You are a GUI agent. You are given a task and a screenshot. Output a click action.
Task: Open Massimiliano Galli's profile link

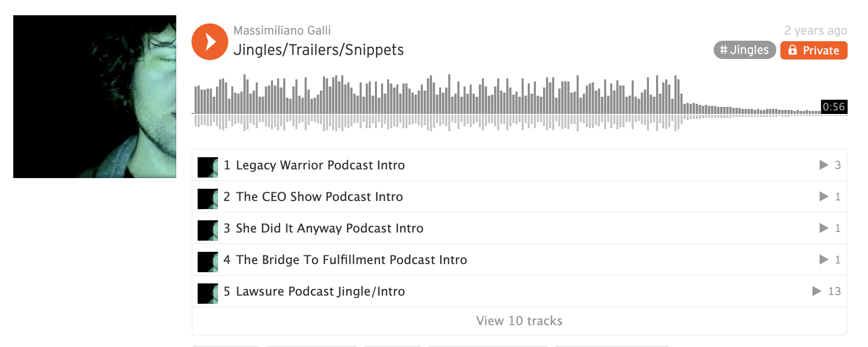282,31
